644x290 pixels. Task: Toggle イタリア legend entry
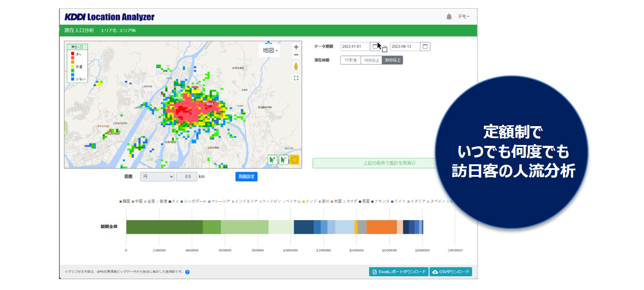[x=417, y=201]
